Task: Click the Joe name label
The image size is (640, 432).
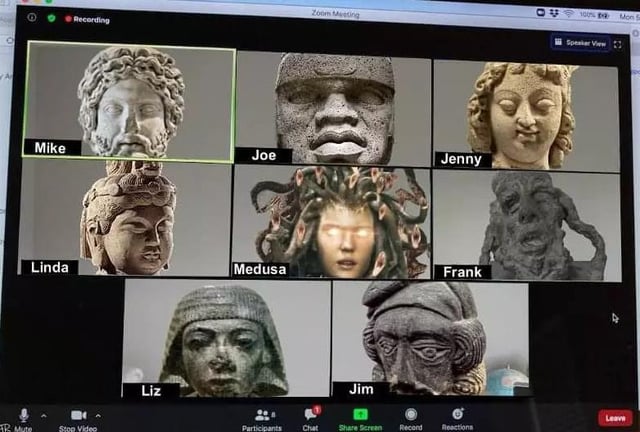Action: coord(264,155)
